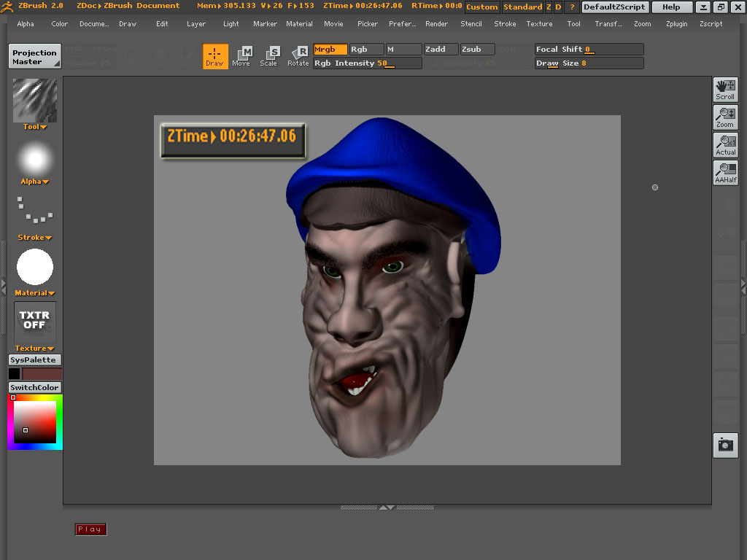The width and height of the screenshot is (747, 560).
Task: Open the Zplugin menu
Action: click(676, 24)
